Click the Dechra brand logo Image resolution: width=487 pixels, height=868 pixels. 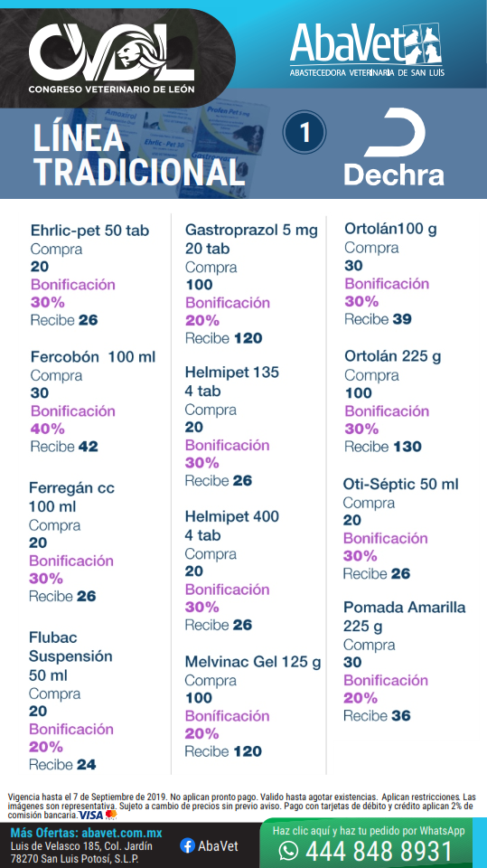click(394, 146)
